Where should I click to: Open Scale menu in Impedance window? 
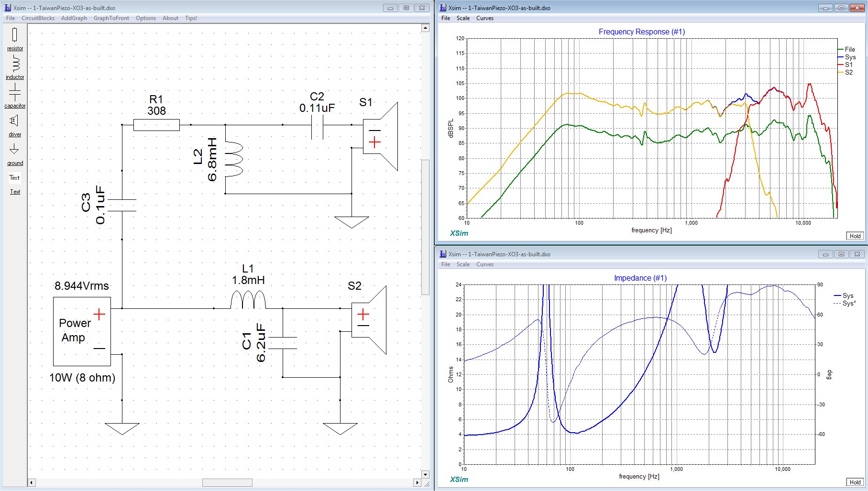point(463,264)
